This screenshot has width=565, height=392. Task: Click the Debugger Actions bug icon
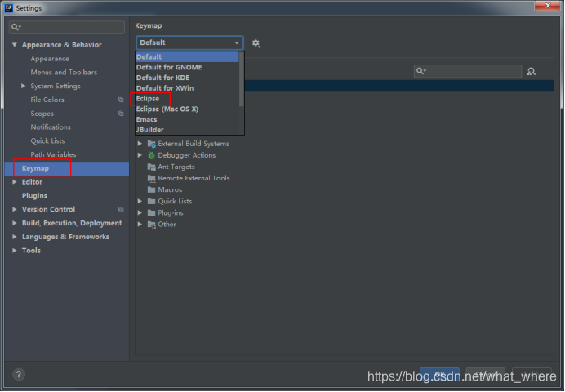[x=151, y=155]
